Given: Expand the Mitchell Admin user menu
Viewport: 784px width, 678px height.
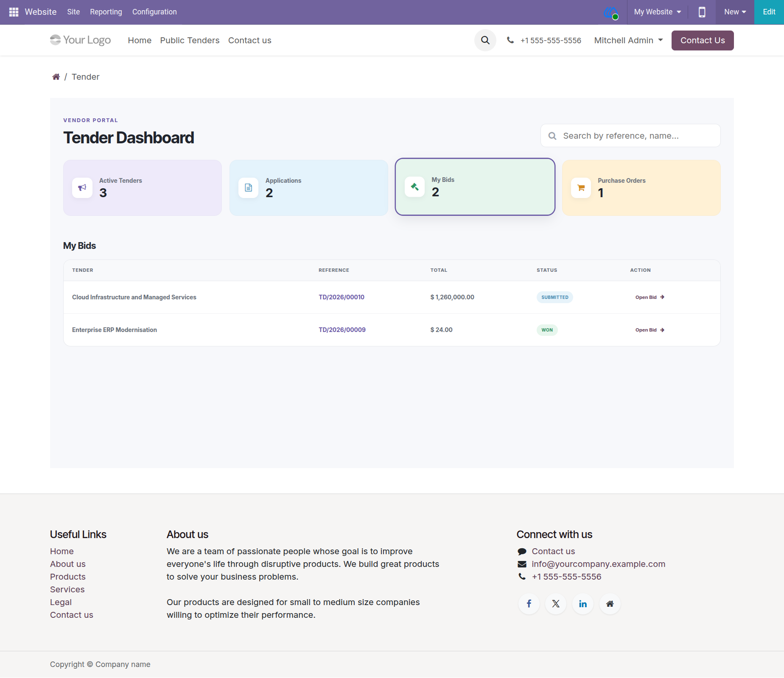Looking at the screenshot, I should (628, 40).
